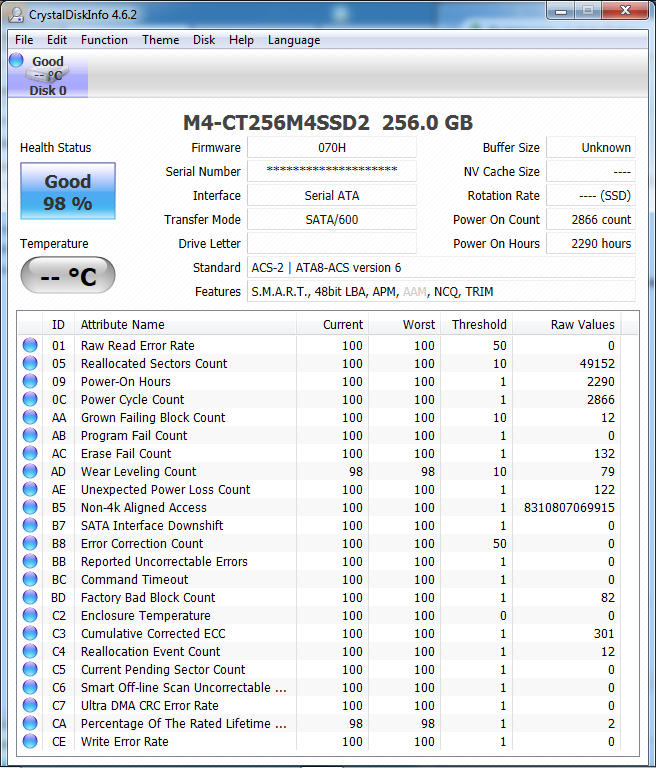Screen dimensions: 656x768
Task: Click the Write Error Rate attribute name
Action: click(x=124, y=742)
